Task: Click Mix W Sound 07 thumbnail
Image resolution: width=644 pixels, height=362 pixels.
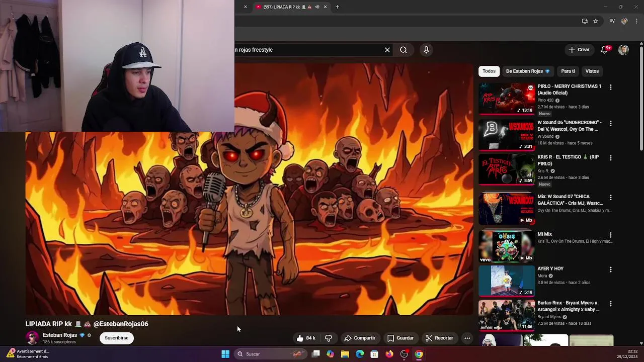Action: coord(507,209)
